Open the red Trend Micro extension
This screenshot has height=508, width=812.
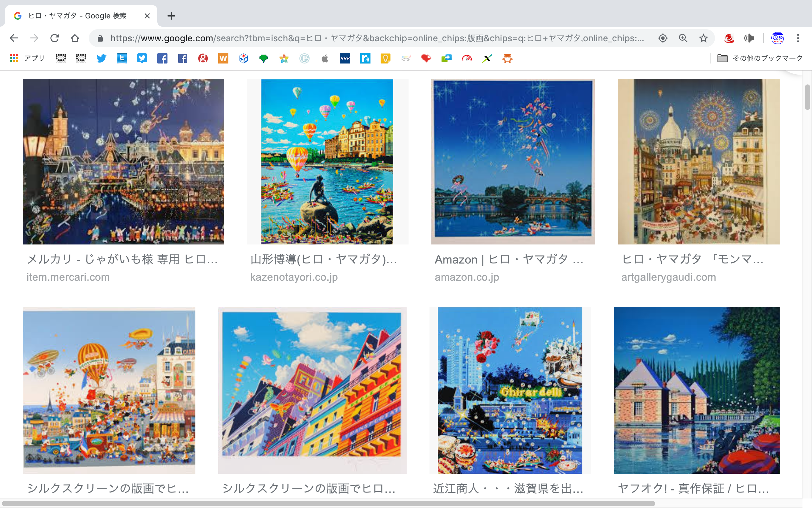pos(729,38)
